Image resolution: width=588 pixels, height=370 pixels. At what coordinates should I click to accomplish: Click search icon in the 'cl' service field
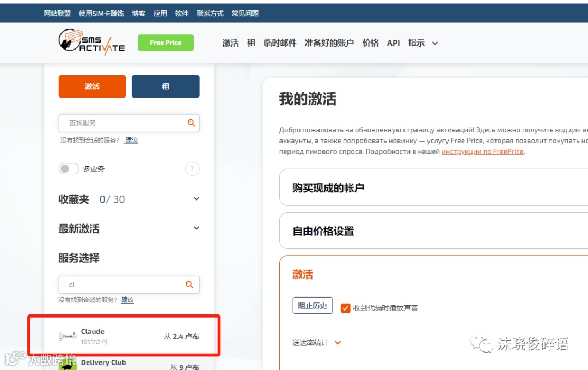tap(189, 284)
